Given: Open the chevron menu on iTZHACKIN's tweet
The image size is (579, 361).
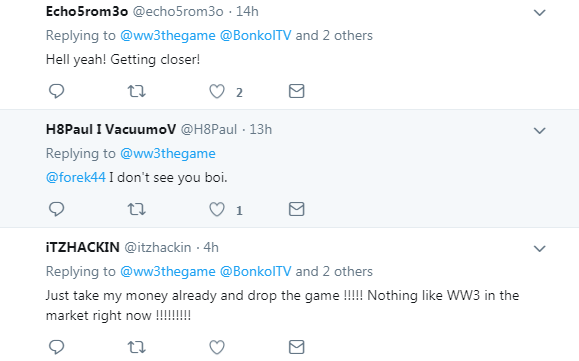Looking at the screenshot, I should (539, 249).
